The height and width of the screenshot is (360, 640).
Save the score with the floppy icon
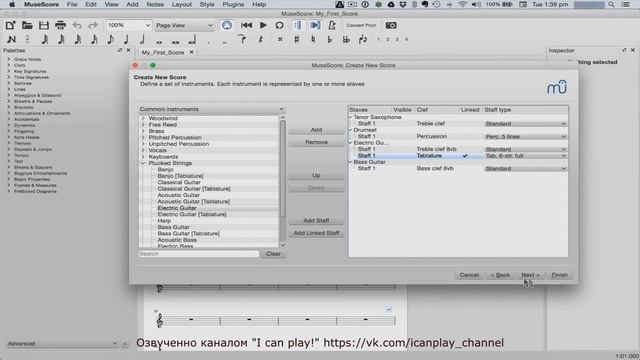[x=44, y=25]
